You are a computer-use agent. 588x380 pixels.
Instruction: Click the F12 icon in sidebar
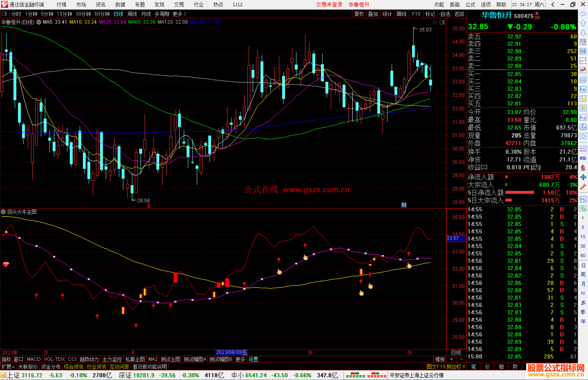coord(583,118)
